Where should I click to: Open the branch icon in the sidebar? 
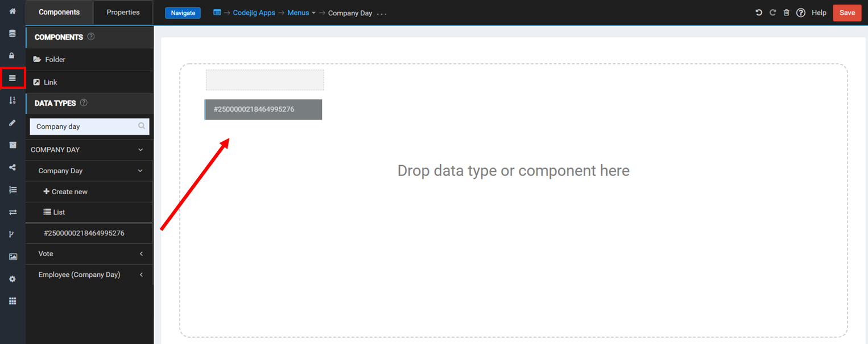(x=13, y=234)
